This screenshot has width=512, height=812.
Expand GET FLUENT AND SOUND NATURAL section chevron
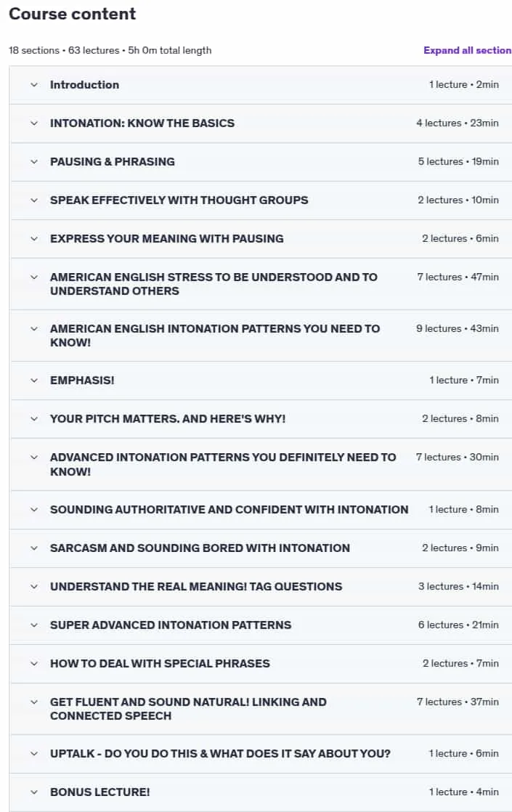click(34, 703)
